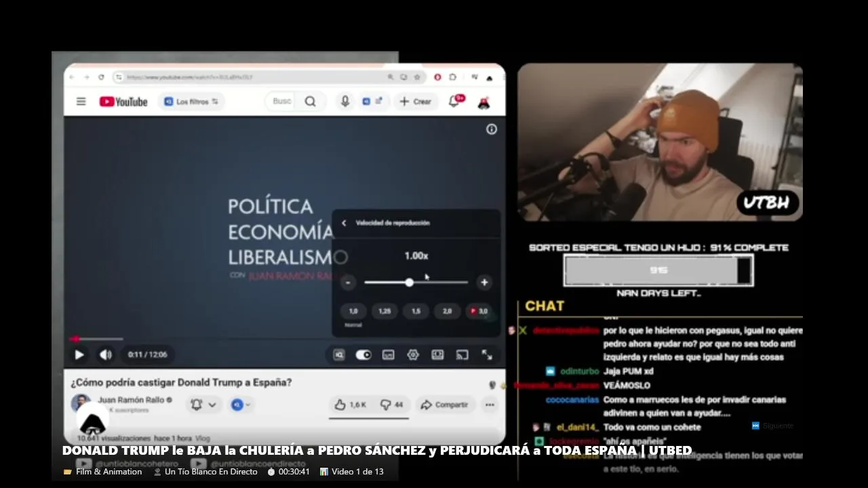Play the video
The height and width of the screenshot is (488, 868).
tap(79, 354)
